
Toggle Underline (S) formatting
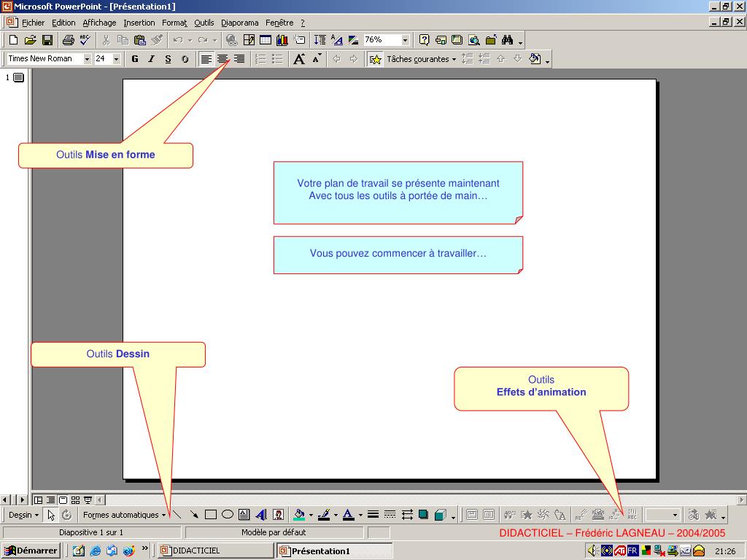(169, 59)
